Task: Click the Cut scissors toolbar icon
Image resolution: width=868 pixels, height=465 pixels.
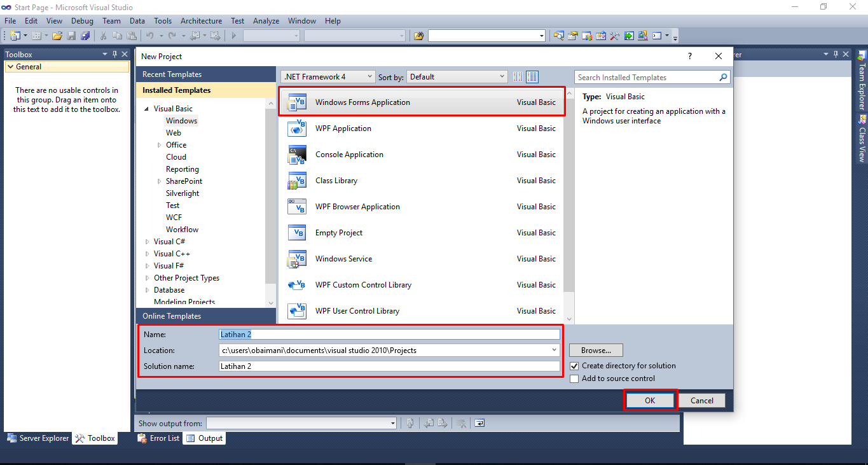Action: click(103, 36)
